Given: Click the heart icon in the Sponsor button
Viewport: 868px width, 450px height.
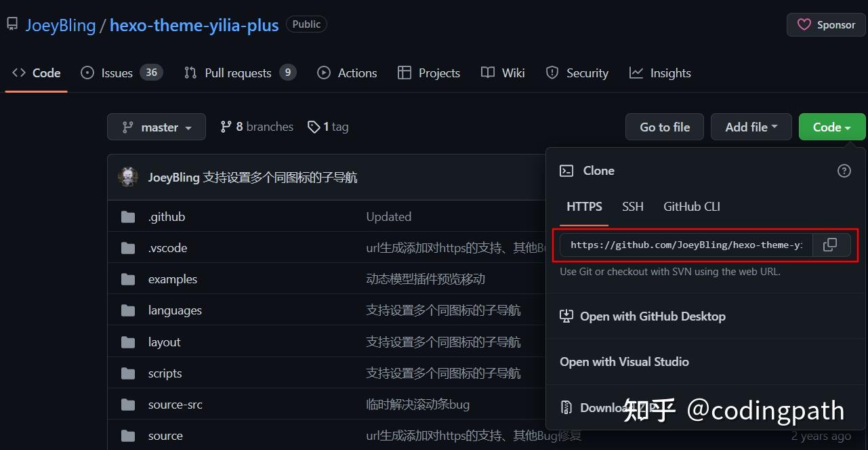Looking at the screenshot, I should tap(804, 24).
